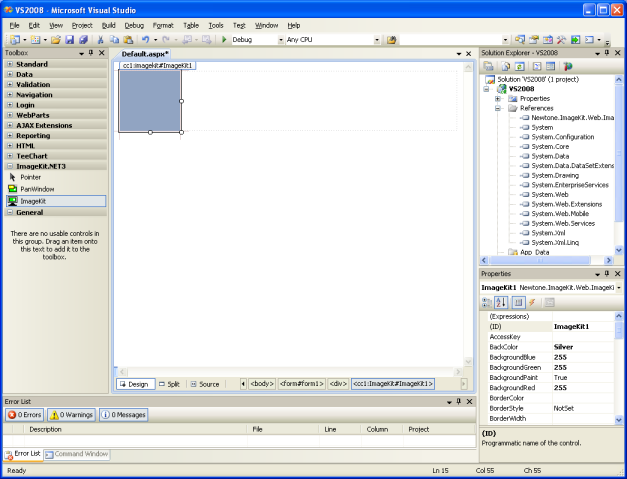
Task: Collapse the ImageKit.NET3 toolbox group
Action: (10, 166)
